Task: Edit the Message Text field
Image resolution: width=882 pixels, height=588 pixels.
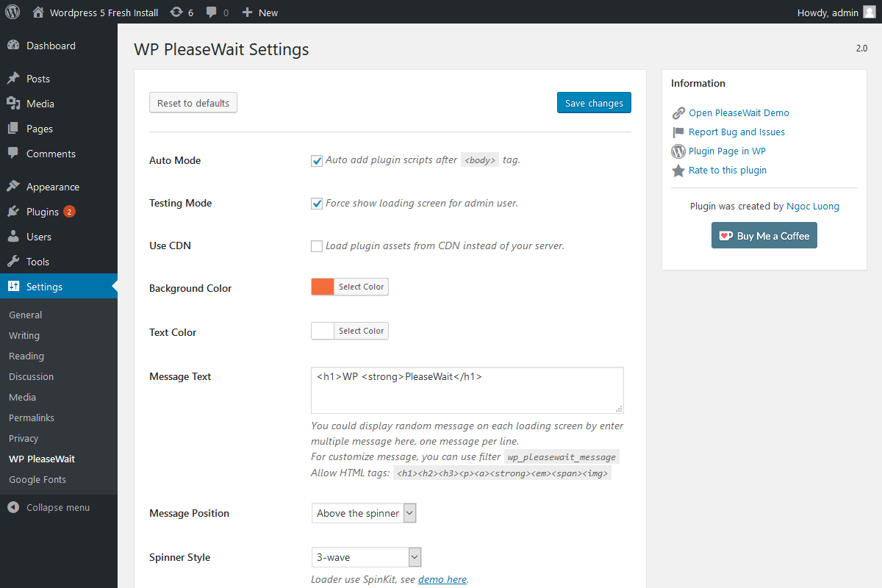Action: [x=467, y=390]
